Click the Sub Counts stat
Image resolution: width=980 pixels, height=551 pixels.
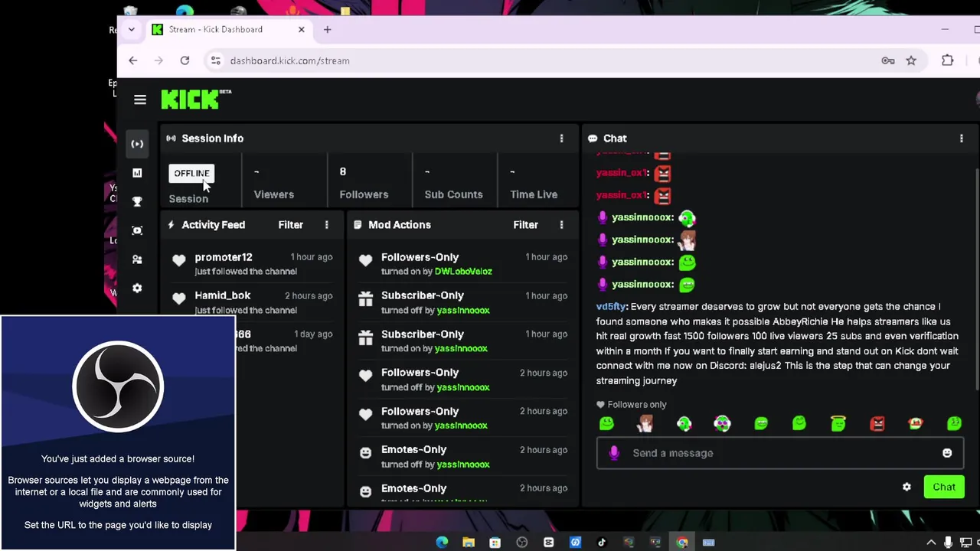pos(453,182)
